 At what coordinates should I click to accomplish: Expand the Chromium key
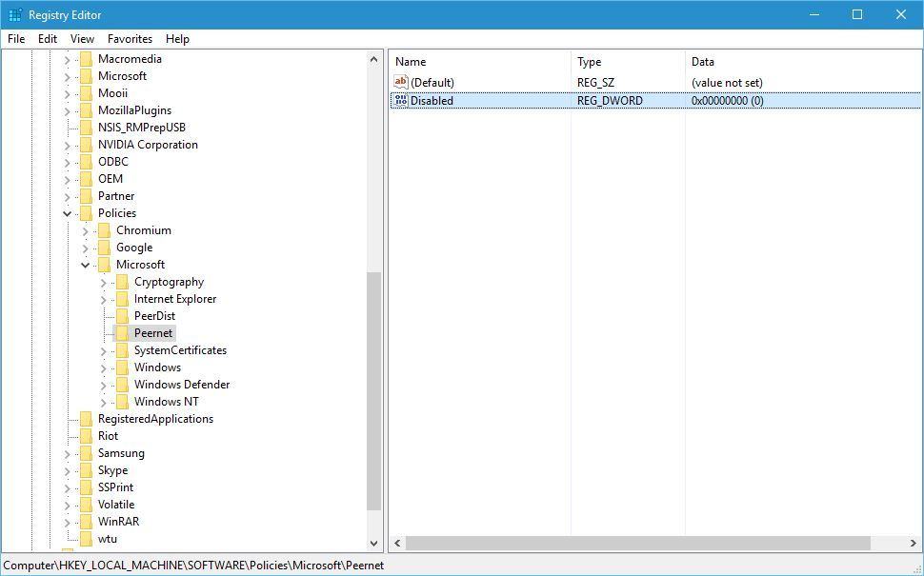86,231
